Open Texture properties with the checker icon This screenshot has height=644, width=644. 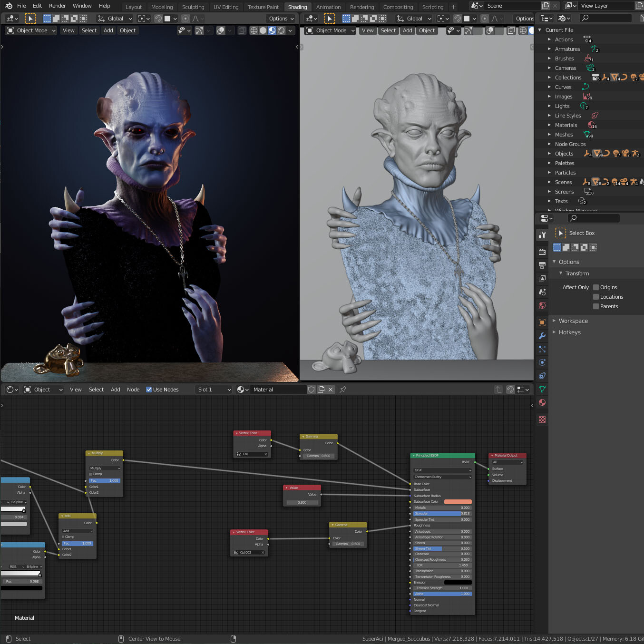pyautogui.click(x=542, y=419)
